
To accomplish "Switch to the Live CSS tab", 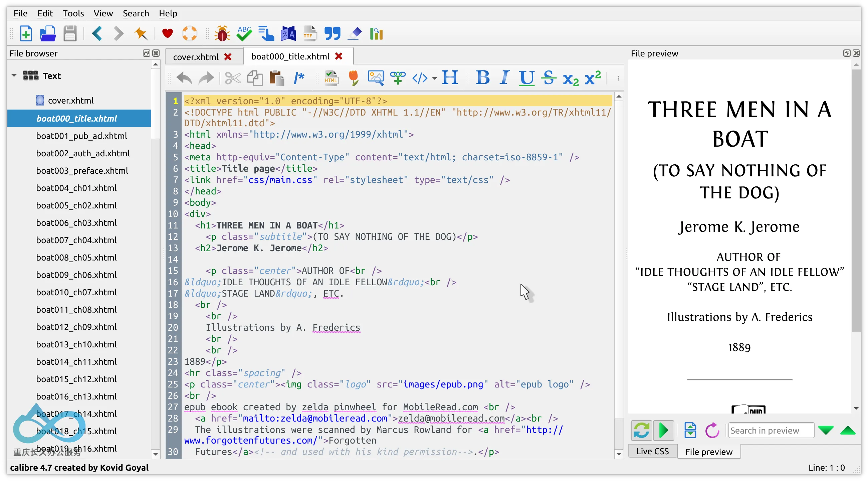I will [x=652, y=451].
